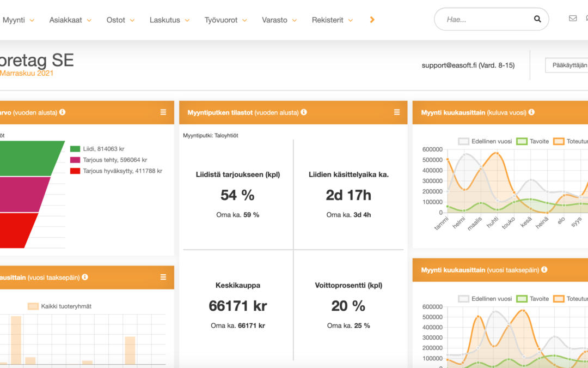This screenshot has width=588, height=368.
Task: Click the Liidien käsittelyaika 2d 17h value
Action: (348, 195)
